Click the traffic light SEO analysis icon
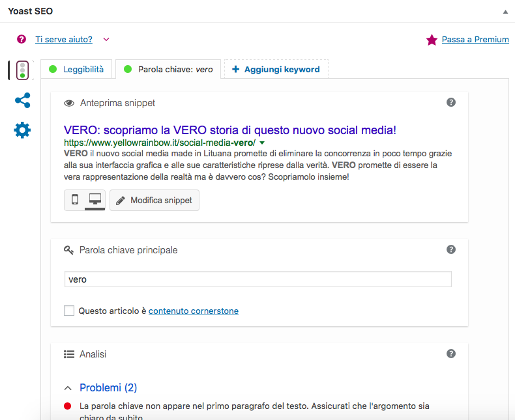The height and width of the screenshot is (420, 515). coord(22,70)
